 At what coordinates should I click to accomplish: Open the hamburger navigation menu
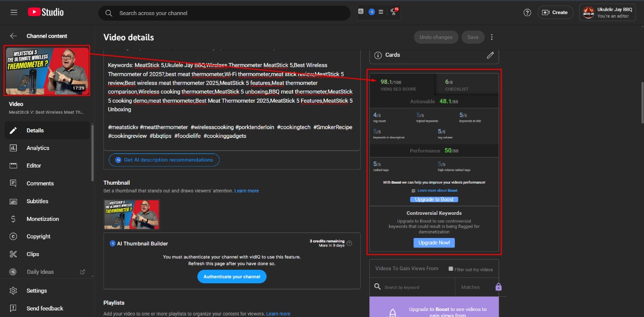click(14, 13)
